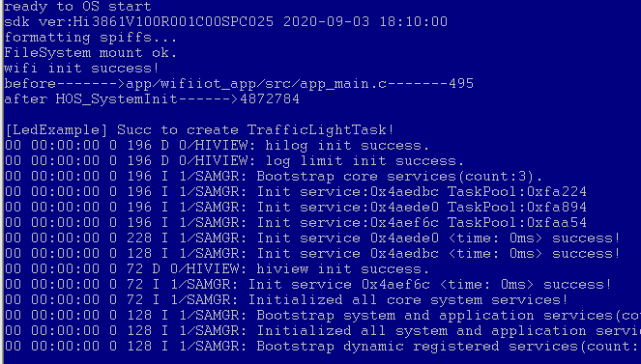Image resolution: width=641 pixels, height=364 pixels.
Task: Click the 'hiview init success.' line
Action: 218,269
